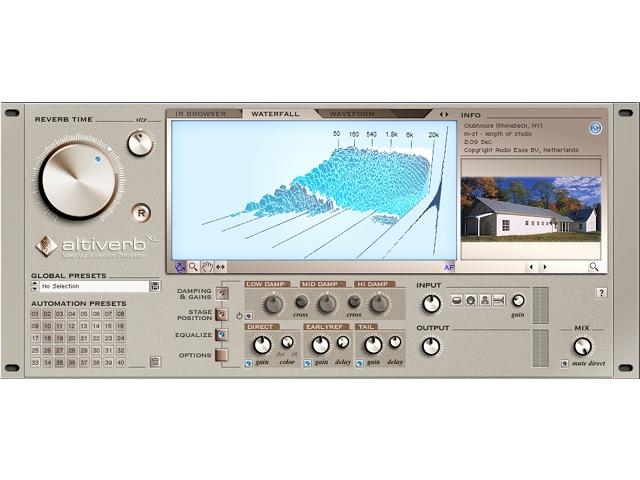Viewport: 640px width, 480px height.
Task: Toggle the Earlyref gain enable button
Action: [308, 363]
